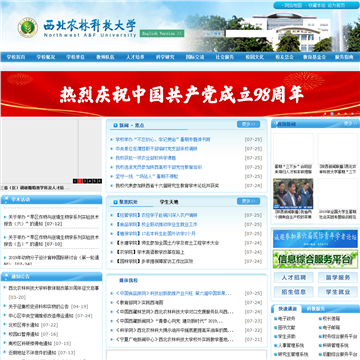Open the 人才招聘 button
Image resolution: width=360 pixels, height=360 pixels.
[294, 278]
